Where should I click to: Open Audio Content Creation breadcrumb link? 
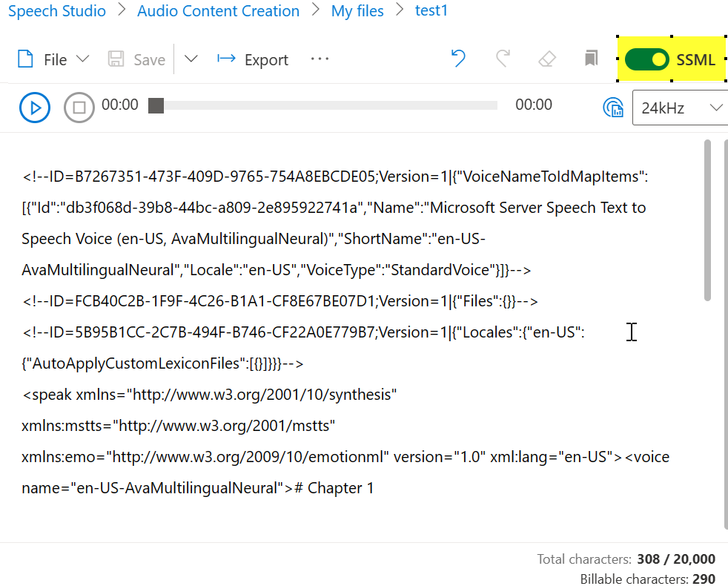(218, 10)
